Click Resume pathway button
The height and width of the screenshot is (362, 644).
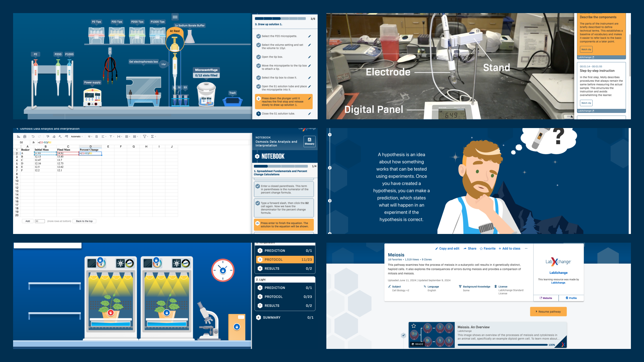(x=548, y=312)
